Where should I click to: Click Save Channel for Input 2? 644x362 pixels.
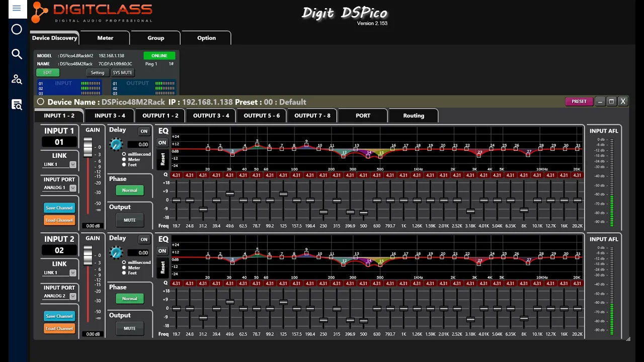tap(59, 316)
